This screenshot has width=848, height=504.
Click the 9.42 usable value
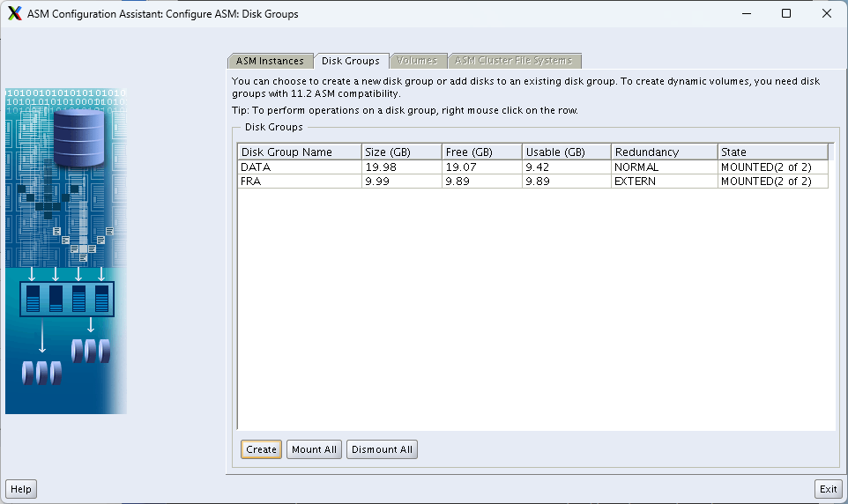(537, 167)
